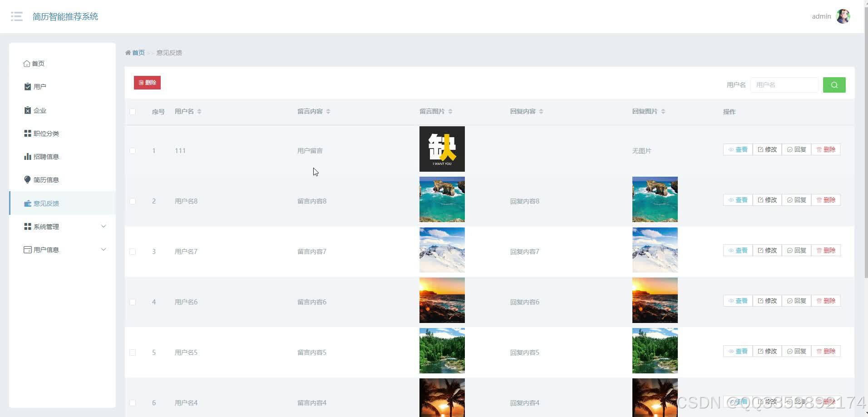The image size is (868, 417).
Task: Click the 简历信息 bulb icon
Action: [28, 179]
